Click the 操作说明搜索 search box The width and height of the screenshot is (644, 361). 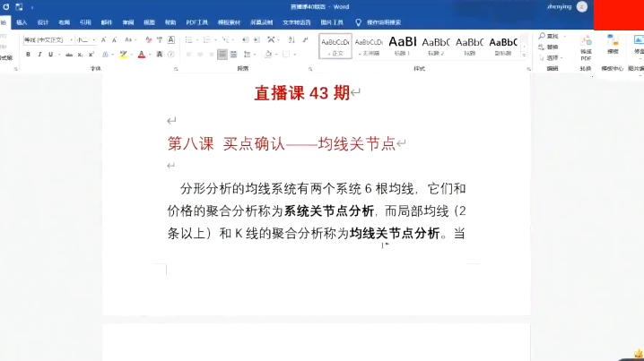(383, 21)
